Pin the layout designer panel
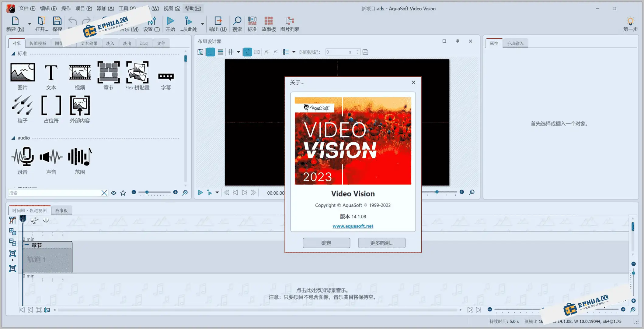This screenshot has height=329, width=644. pos(457,41)
